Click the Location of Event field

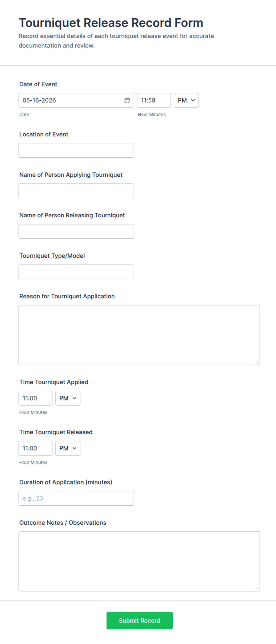pyautogui.click(x=76, y=150)
